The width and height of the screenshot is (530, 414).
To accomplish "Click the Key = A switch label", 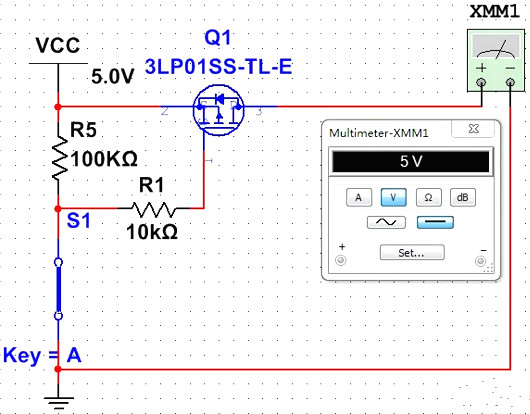I will click(x=42, y=355).
